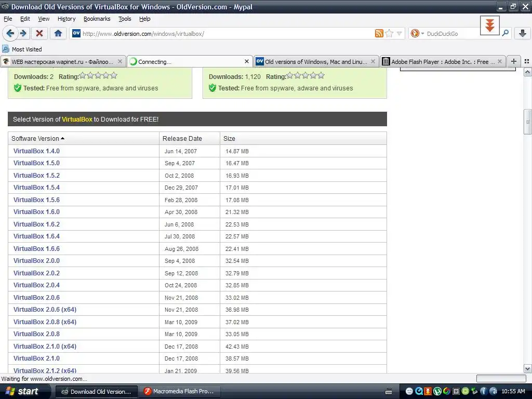Click the magnifier search button

[x=506, y=33]
